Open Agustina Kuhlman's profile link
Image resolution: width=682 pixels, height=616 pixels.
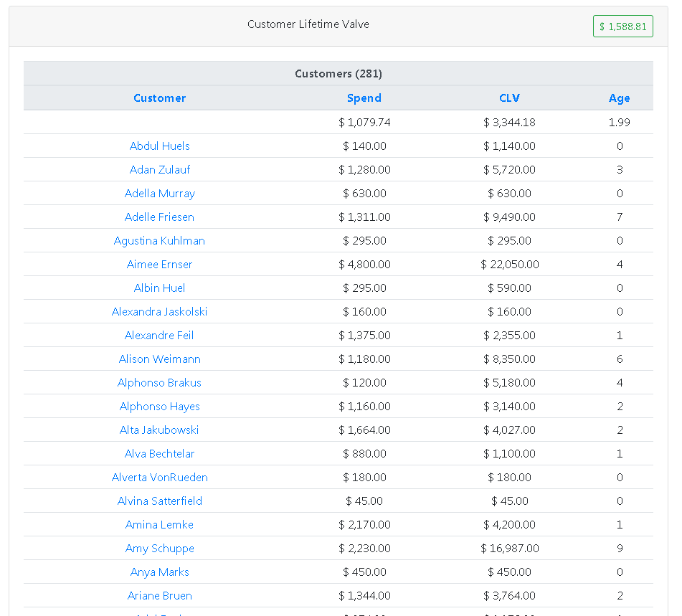pos(159,241)
